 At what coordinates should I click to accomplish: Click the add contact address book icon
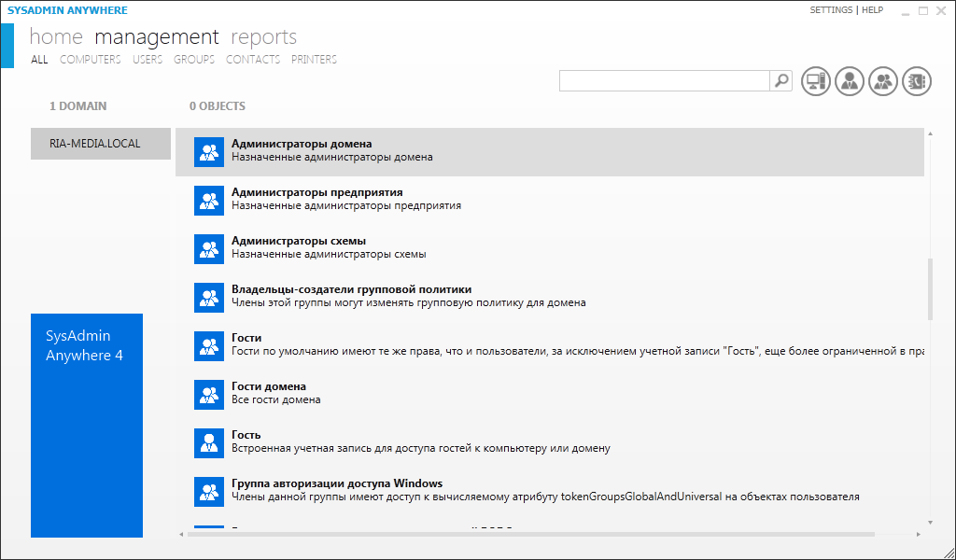[x=917, y=81]
